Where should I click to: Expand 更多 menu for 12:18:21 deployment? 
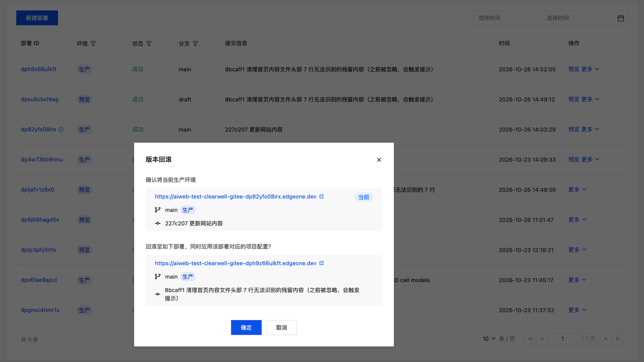pyautogui.click(x=577, y=250)
